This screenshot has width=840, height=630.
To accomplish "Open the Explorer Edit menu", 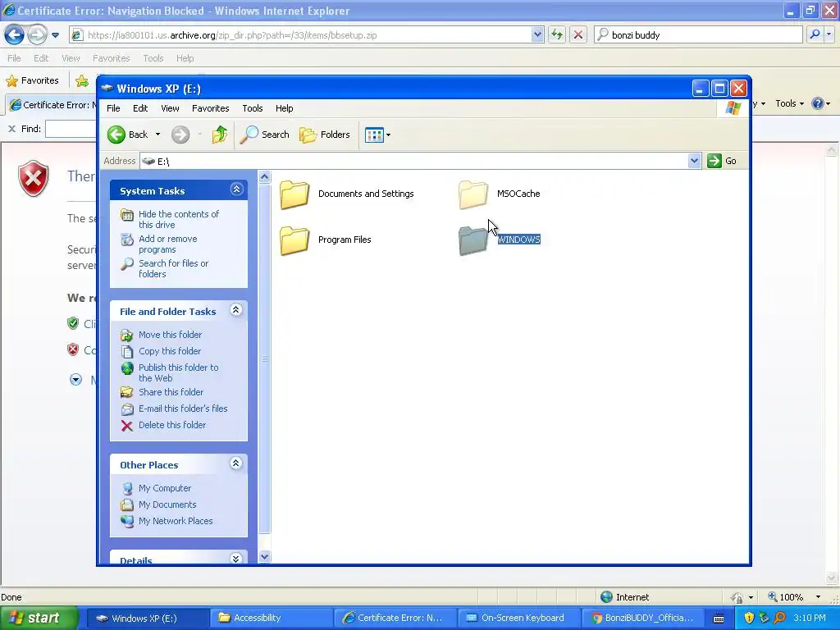I will 140,108.
